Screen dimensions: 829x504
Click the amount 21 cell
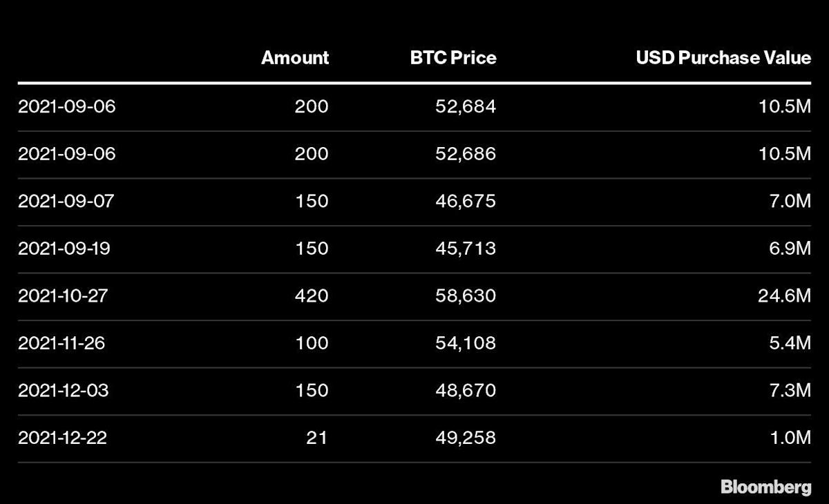tap(317, 438)
